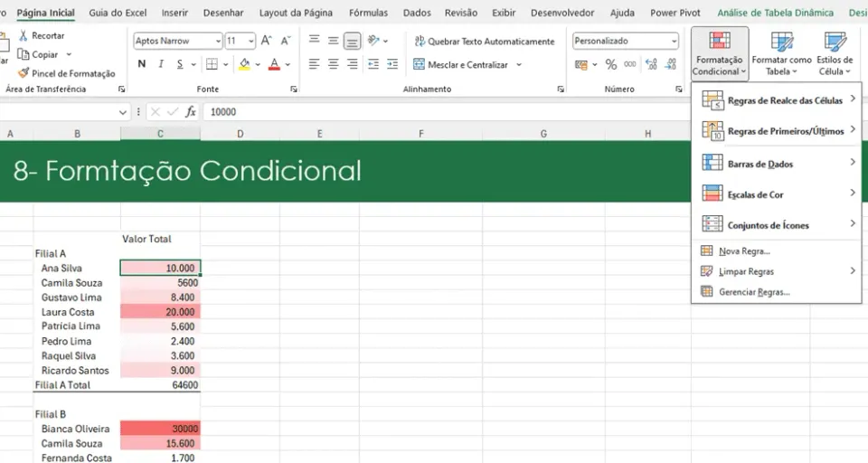Open Alinhamento dialog launcher
The image size is (868, 463).
(x=561, y=90)
